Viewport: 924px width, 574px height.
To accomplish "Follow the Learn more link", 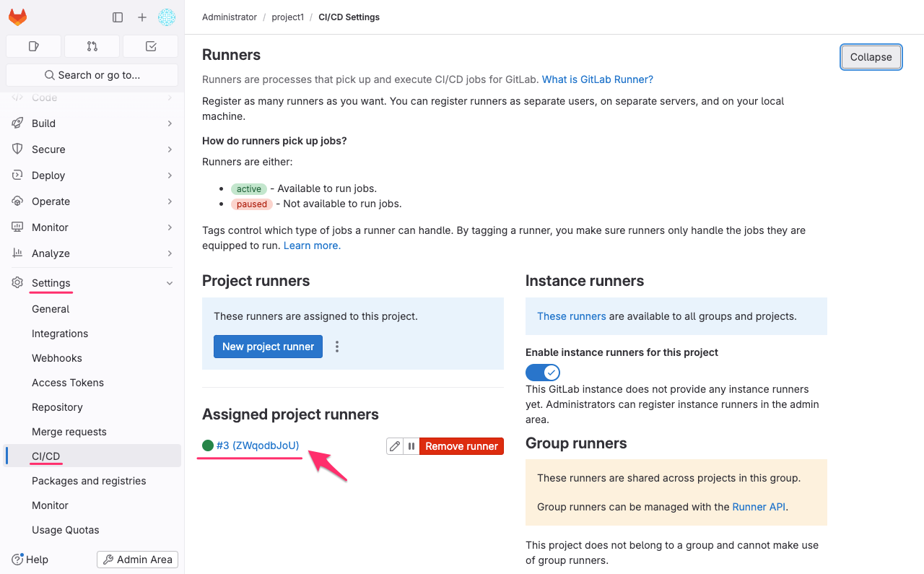I will [x=312, y=245].
